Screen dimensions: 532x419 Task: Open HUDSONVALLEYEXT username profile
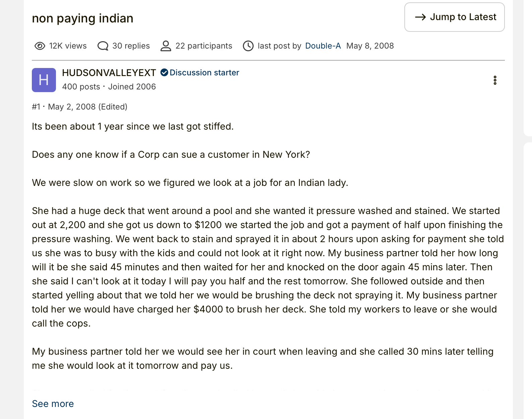[109, 73]
